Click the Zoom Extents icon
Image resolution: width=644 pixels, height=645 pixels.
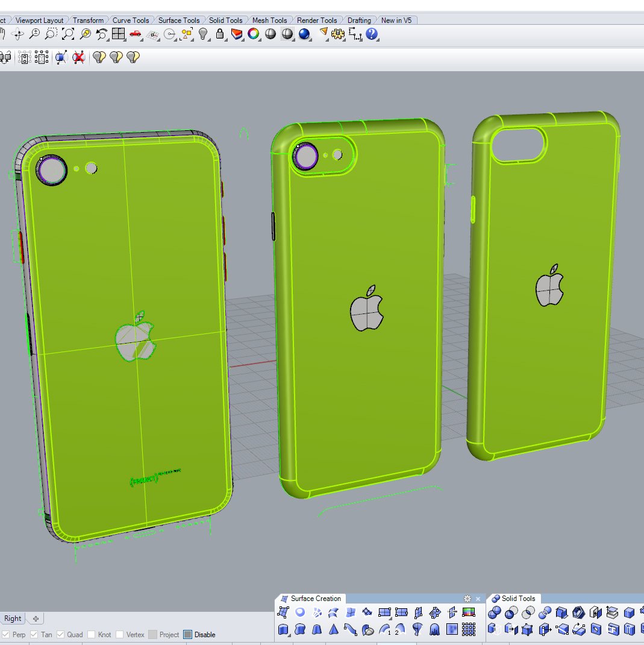coord(68,34)
